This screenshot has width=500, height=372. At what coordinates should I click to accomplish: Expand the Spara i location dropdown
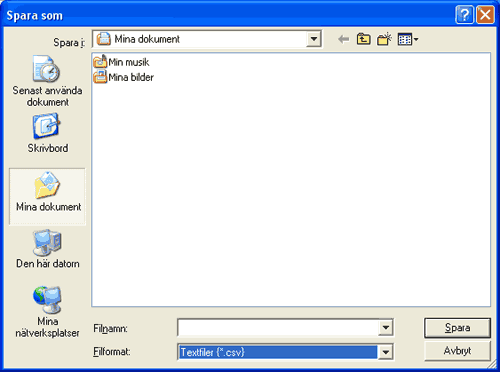(314, 39)
